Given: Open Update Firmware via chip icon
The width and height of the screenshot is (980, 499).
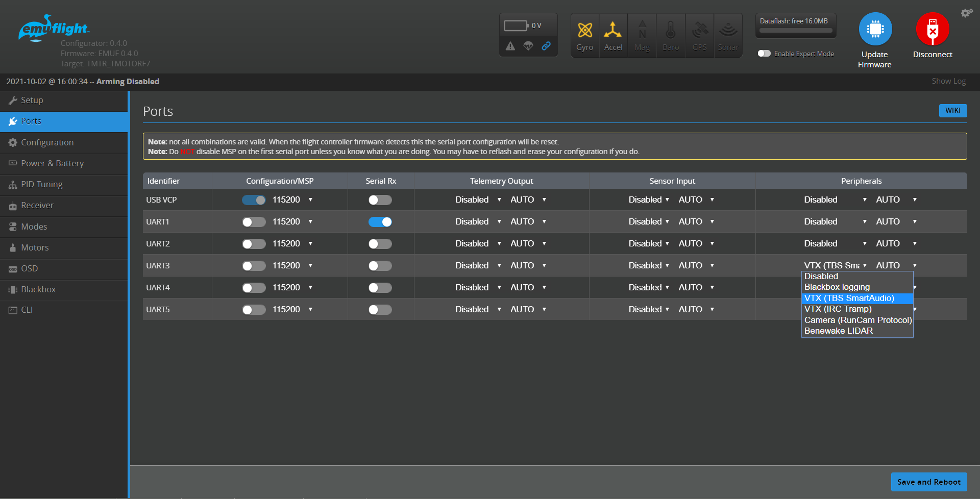Looking at the screenshot, I should (x=875, y=29).
